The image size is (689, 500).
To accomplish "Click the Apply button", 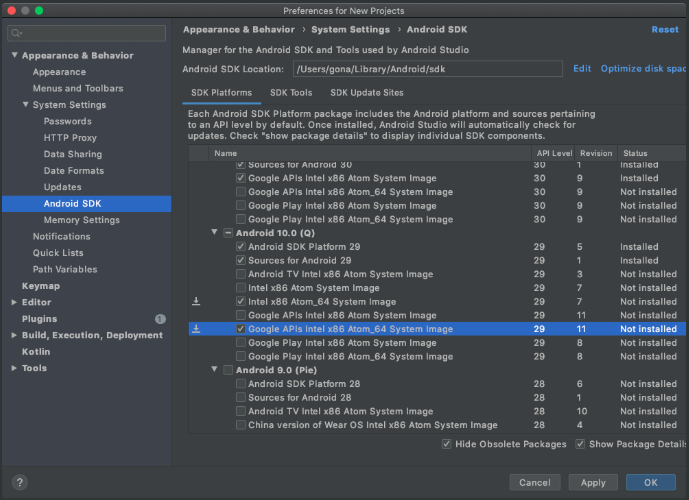I will coord(593,482).
